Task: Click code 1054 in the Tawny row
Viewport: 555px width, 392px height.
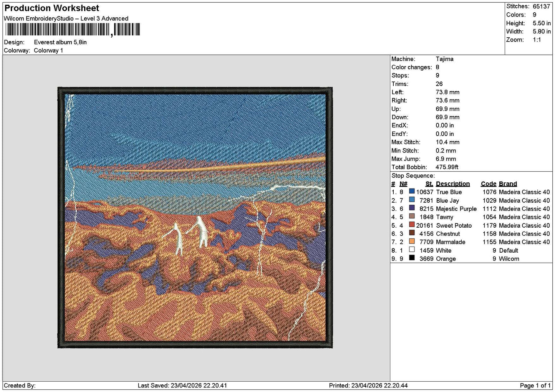Action: 489,217
